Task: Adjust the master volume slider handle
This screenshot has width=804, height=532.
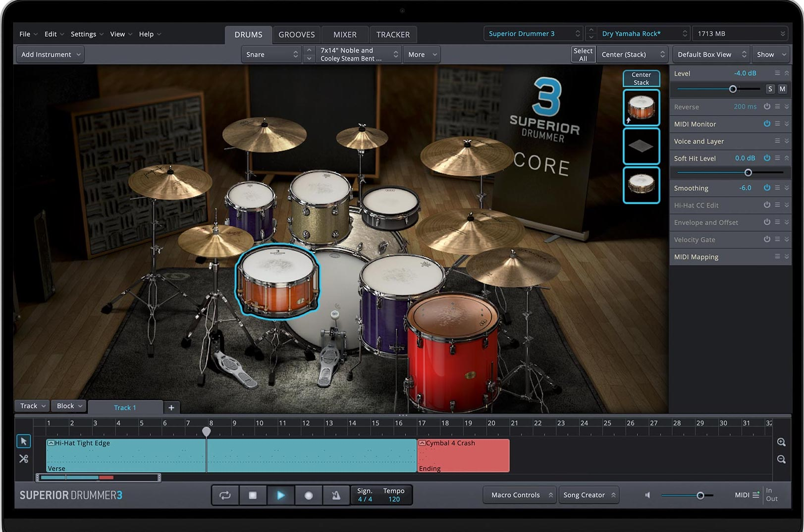Action: [700, 495]
